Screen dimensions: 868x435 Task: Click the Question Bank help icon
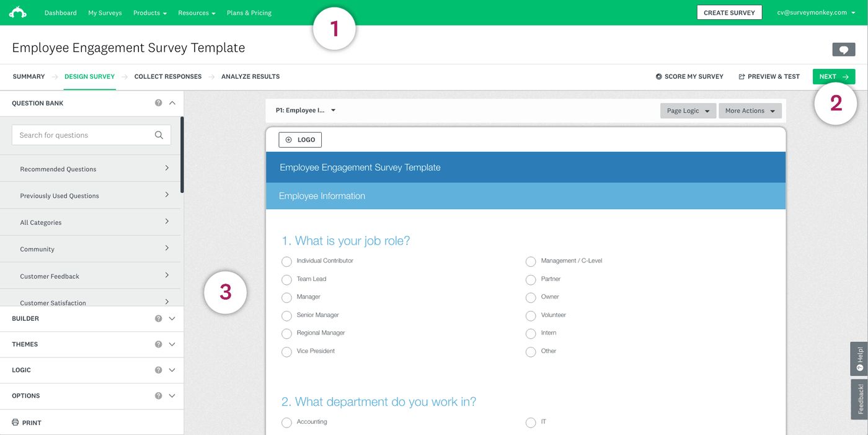tap(159, 103)
